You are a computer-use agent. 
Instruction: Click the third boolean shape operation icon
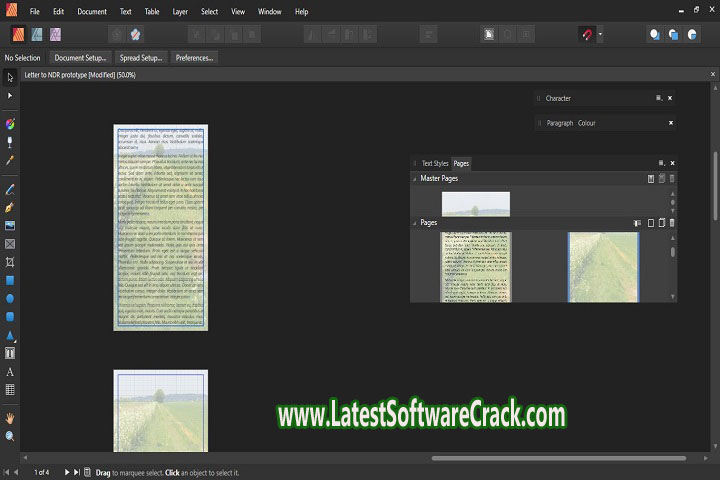692,34
